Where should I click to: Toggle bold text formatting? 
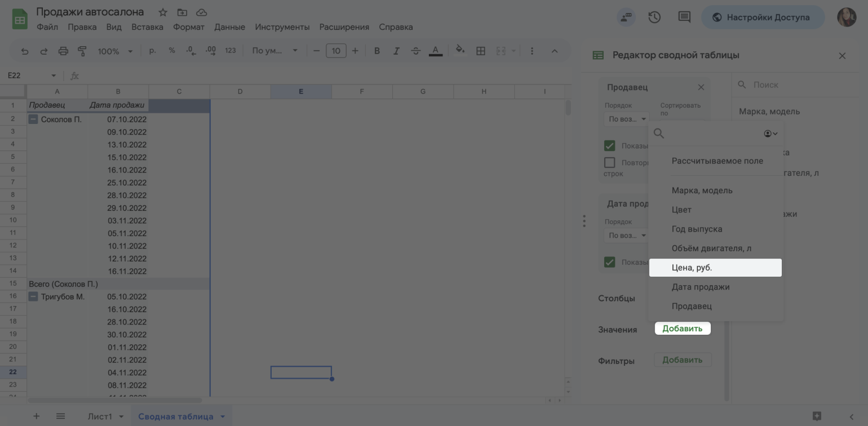coord(377,51)
